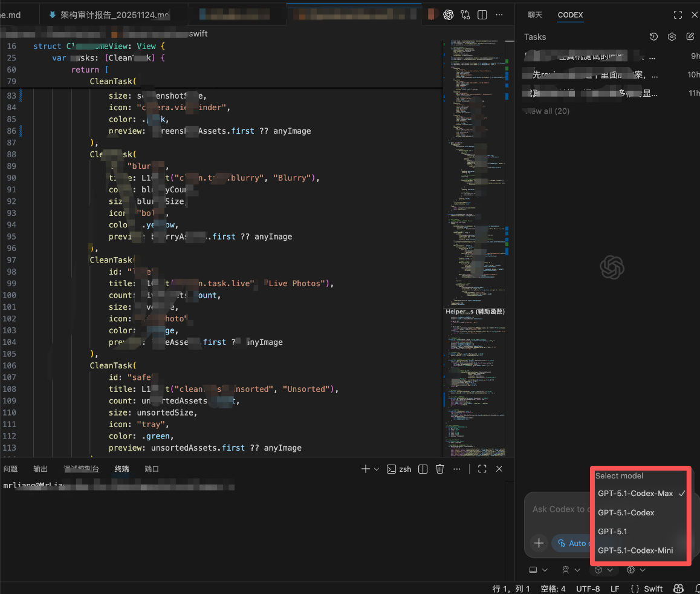
Task: Choose GPT-5.1-Codex-Mini from the model list
Action: coord(635,550)
